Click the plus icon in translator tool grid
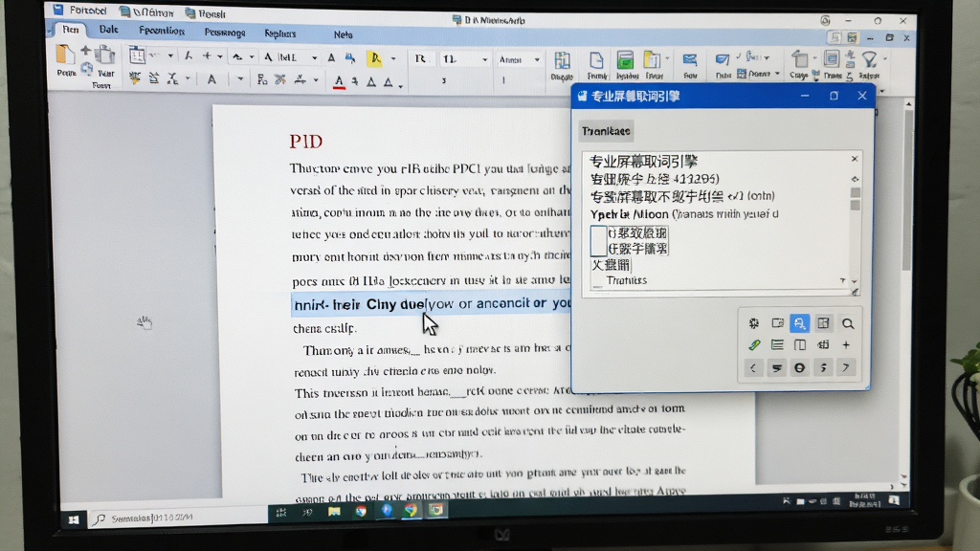 point(846,344)
